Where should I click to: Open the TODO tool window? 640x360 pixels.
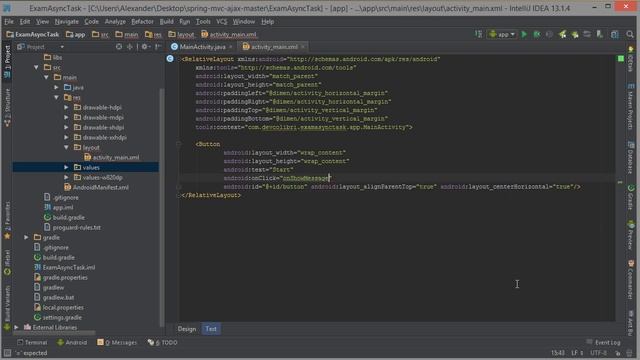(x=162, y=342)
